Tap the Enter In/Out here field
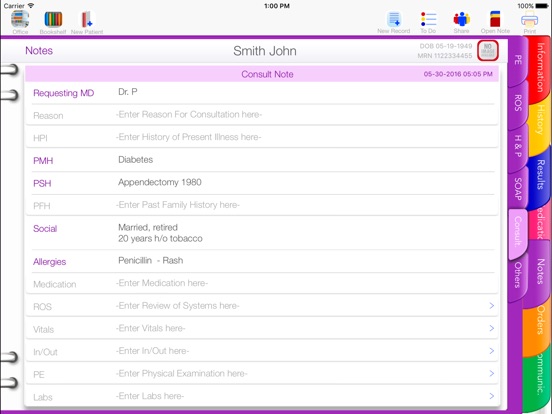Image resolution: width=552 pixels, height=414 pixels. pyautogui.click(x=152, y=351)
